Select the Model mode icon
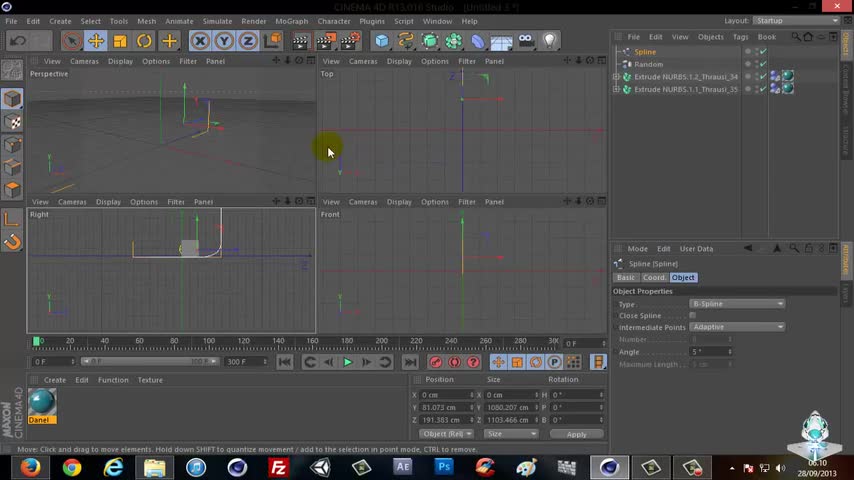Screen dimensions: 854x480 [12, 99]
